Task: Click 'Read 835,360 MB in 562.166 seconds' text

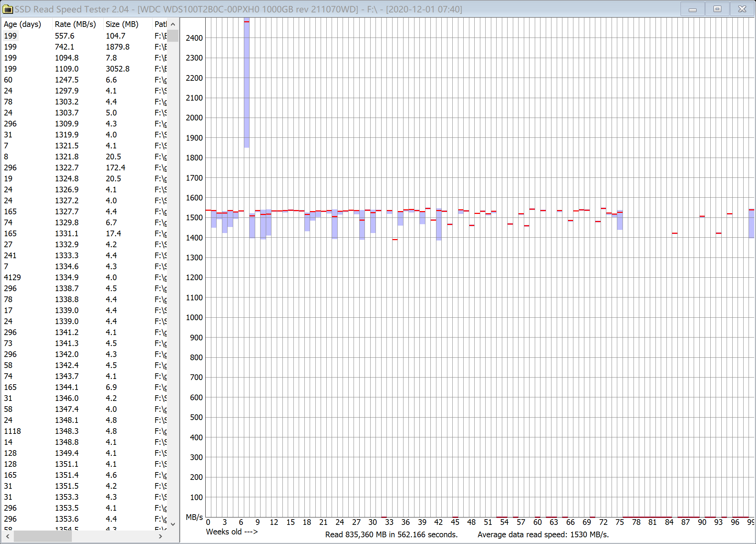Action: coord(391,534)
